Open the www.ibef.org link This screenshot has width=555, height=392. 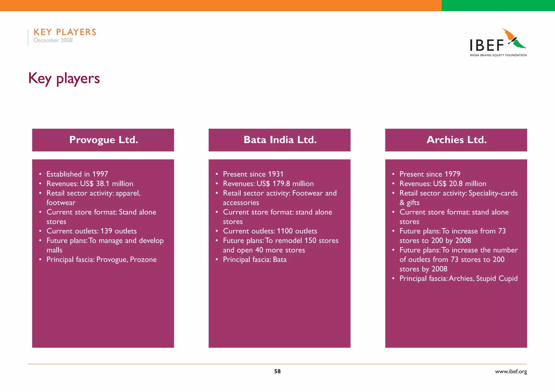coord(511,371)
